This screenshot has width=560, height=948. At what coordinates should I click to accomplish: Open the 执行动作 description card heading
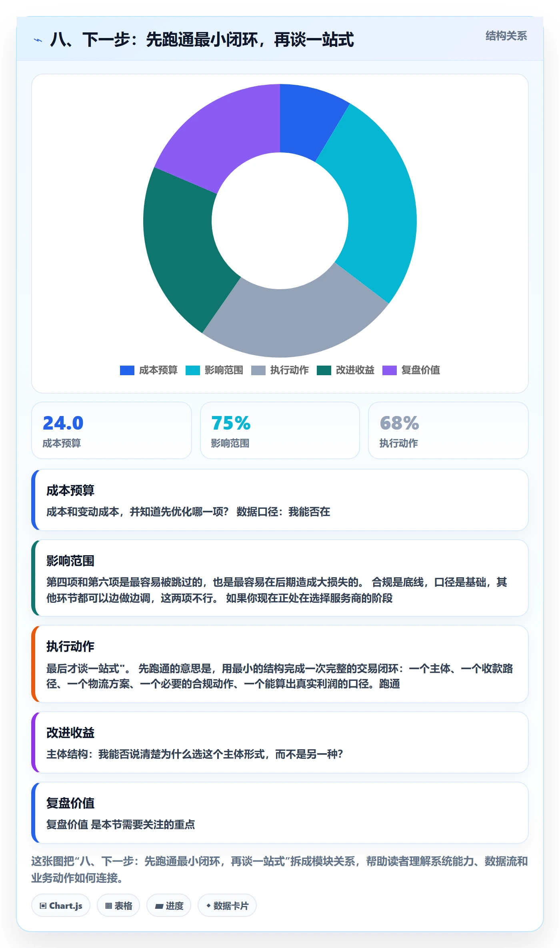70,646
